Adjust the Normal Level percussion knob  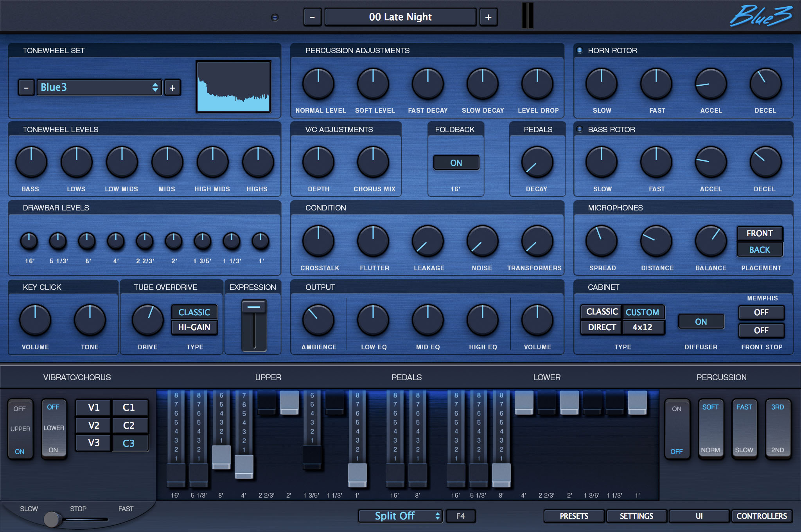319,83
